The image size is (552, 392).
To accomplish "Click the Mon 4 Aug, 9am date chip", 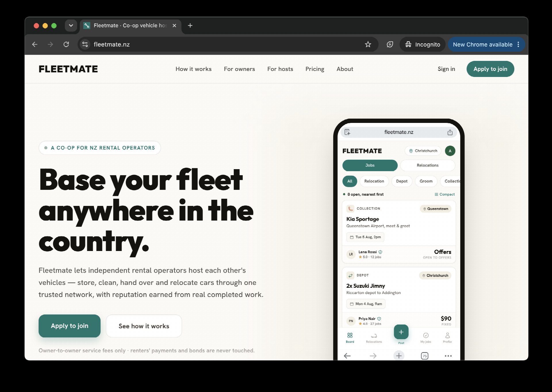I will pos(366,304).
